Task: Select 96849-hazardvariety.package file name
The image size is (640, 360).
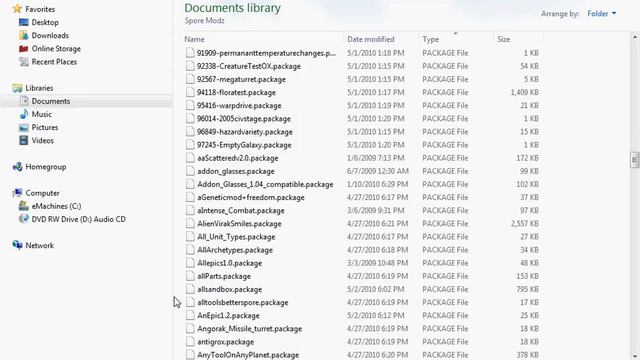Action: 245,131
